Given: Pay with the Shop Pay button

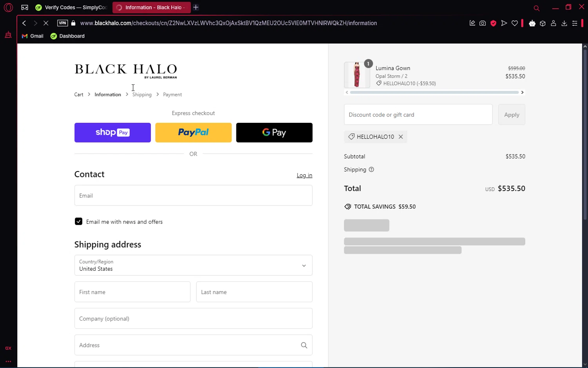Looking at the screenshot, I should click(113, 133).
